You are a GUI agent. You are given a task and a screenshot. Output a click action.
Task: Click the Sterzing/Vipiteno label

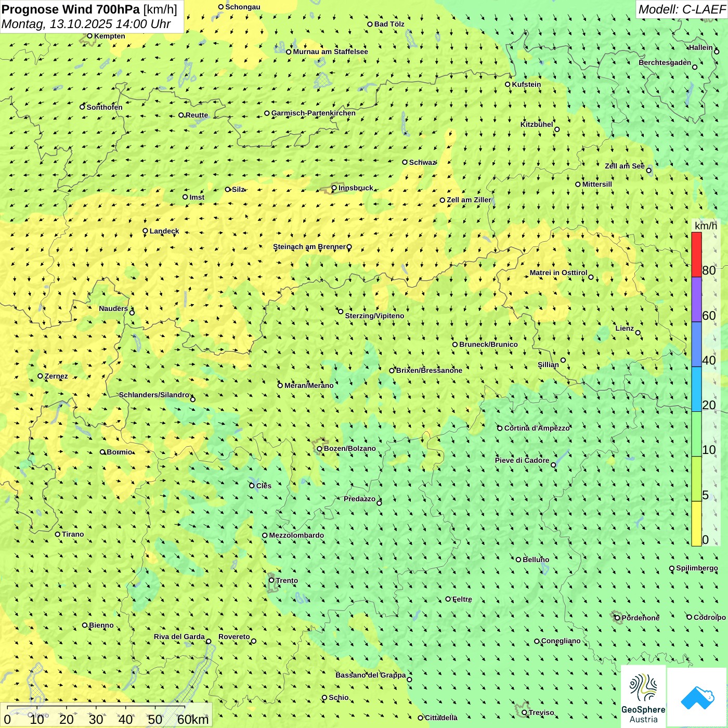coord(374,316)
